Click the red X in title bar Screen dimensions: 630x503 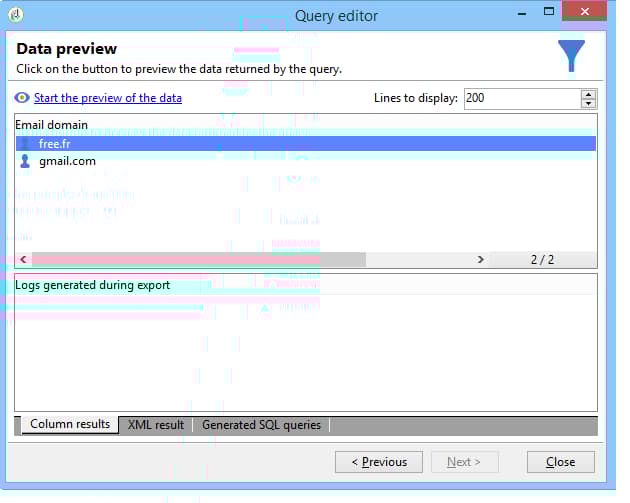click(x=584, y=11)
